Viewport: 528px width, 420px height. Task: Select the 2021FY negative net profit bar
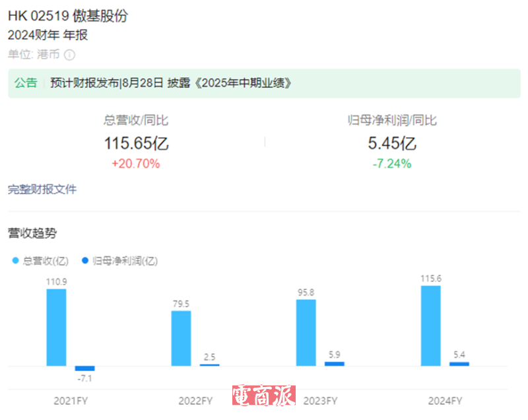[84, 368]
